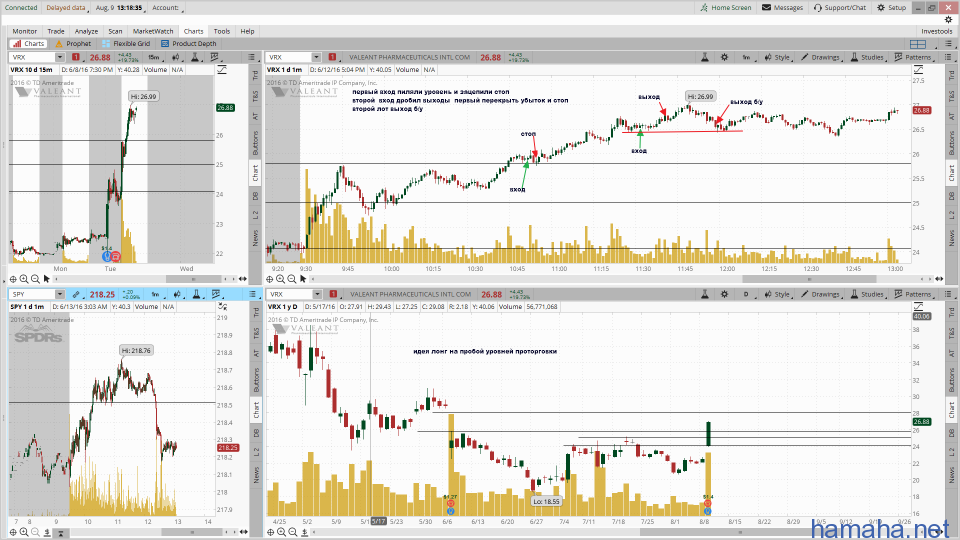
Task: Open the Setup menu
Action: tap(891, 7)
